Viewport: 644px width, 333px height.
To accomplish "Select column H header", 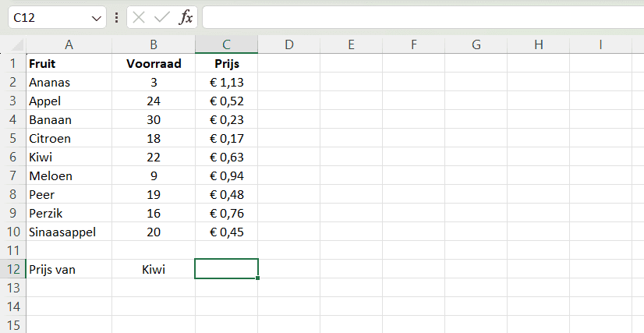I will click(539, 44).
